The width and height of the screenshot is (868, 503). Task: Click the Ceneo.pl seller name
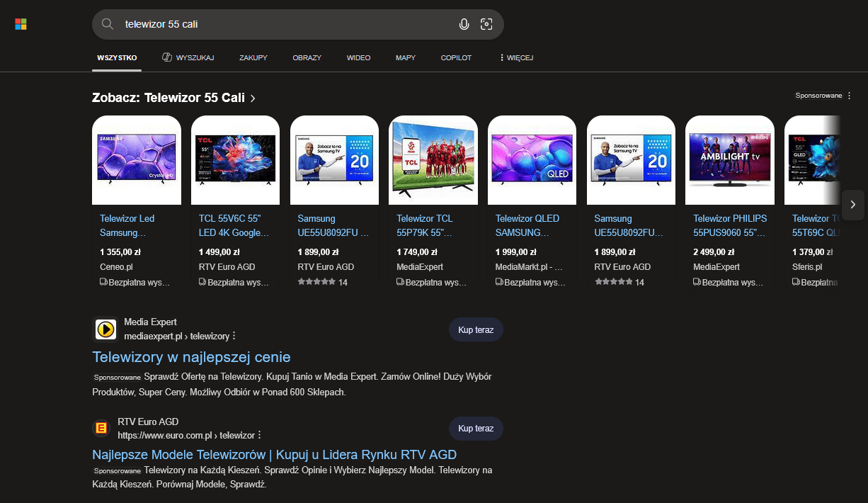(116, 267)
